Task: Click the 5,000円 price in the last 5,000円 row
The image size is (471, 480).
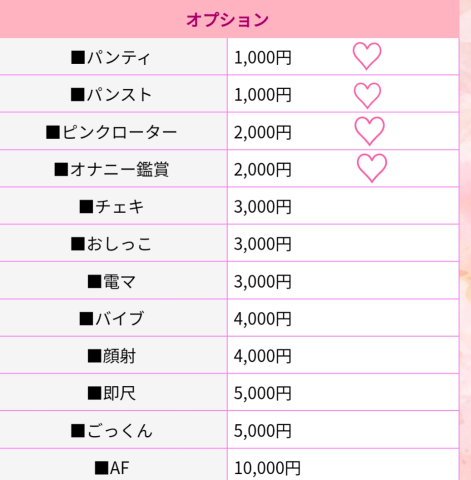Action: (x=262, y=431)
